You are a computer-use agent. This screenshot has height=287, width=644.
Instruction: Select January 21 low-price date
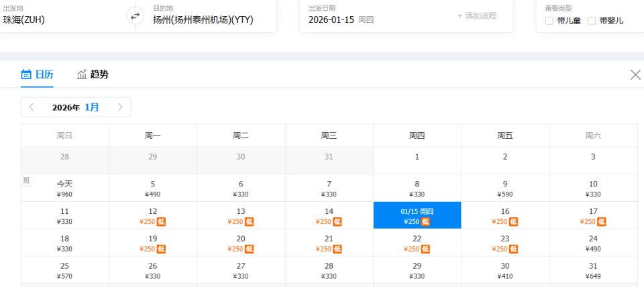pos(329,243)
